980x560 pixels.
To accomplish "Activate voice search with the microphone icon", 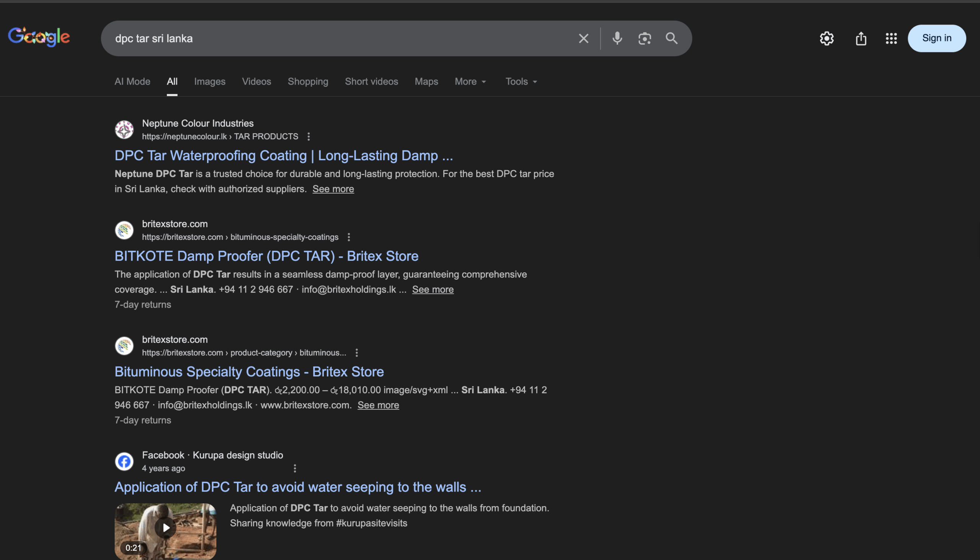I will [x=617, y=38].
